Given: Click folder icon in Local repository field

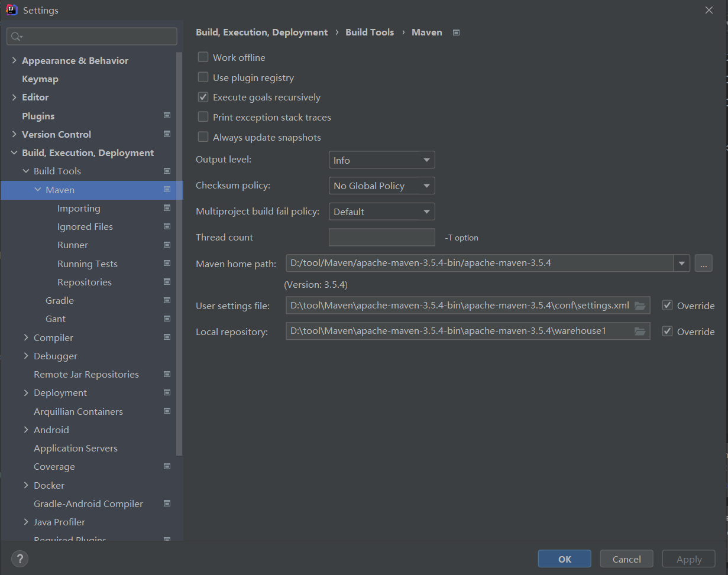Looking at the screenshot, I should (x=640, y=332).
